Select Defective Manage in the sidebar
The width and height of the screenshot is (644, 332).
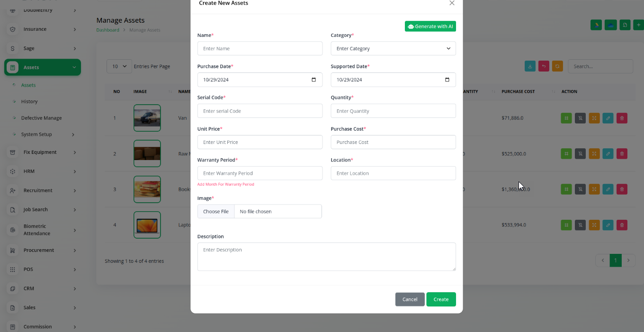(x=41, y=118)
